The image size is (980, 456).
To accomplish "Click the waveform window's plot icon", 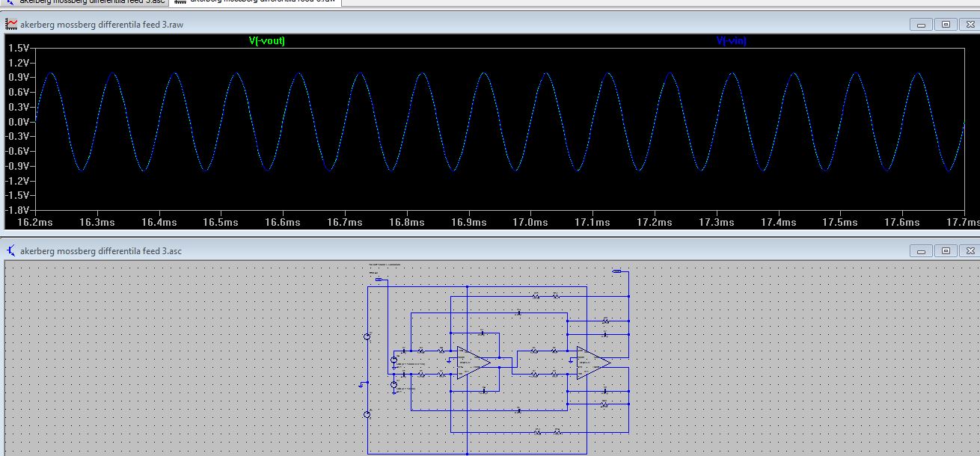I will point(11,25).
